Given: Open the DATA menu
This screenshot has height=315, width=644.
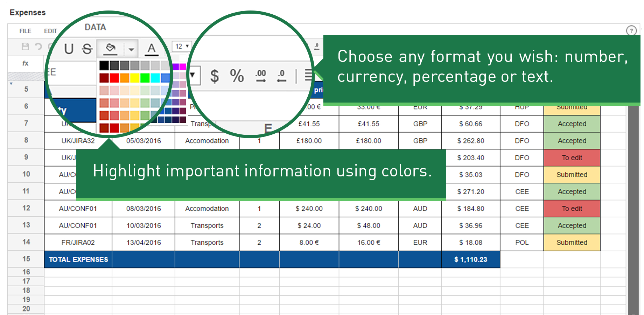Looking at the screenshot, I should click(95, 27).
